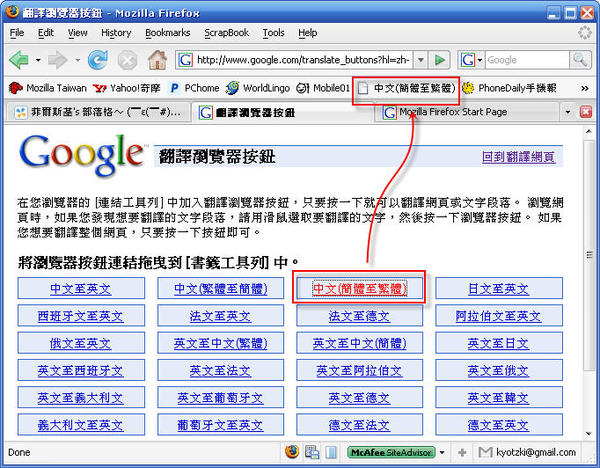
Task: Click the network computers status bar icon
Action: pyautogui.click(x=312, y=452)
